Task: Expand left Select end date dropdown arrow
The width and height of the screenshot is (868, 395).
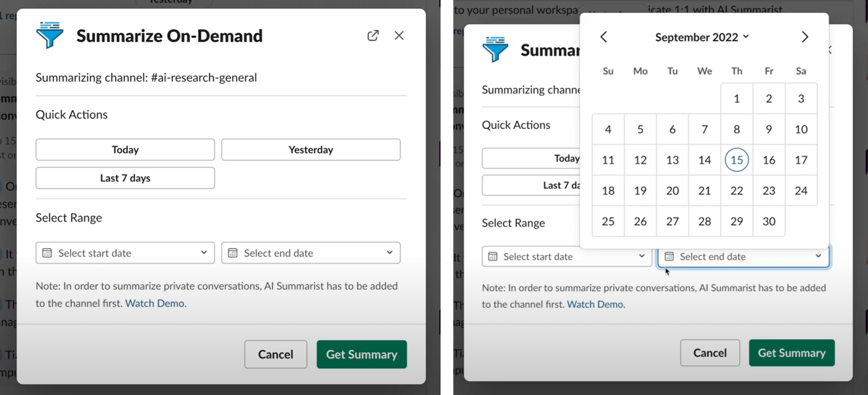Action: (x=389, y=253)
